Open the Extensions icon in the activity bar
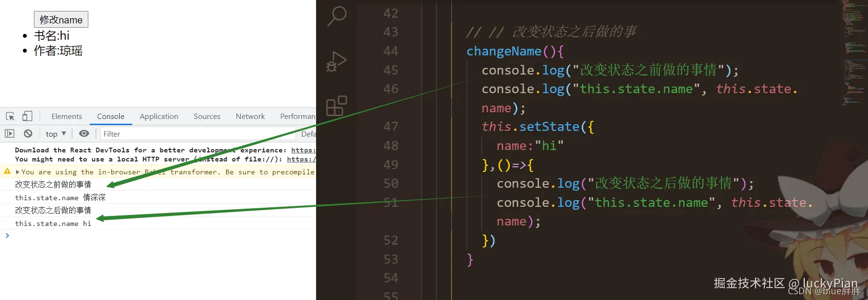 coord(337,106)
